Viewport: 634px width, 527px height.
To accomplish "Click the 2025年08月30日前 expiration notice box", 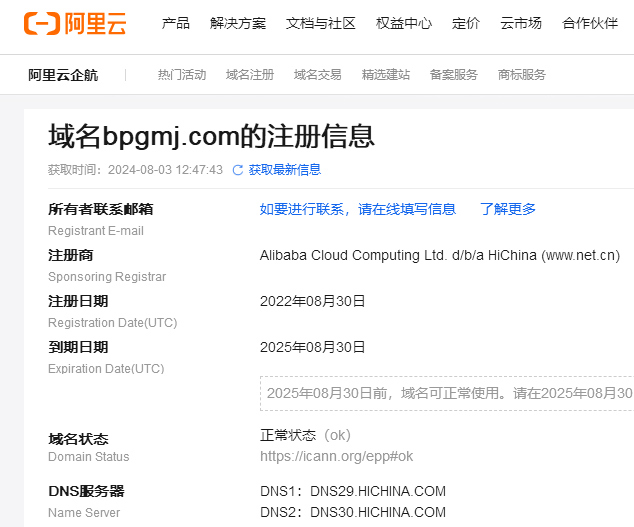I will pos(447,393).
